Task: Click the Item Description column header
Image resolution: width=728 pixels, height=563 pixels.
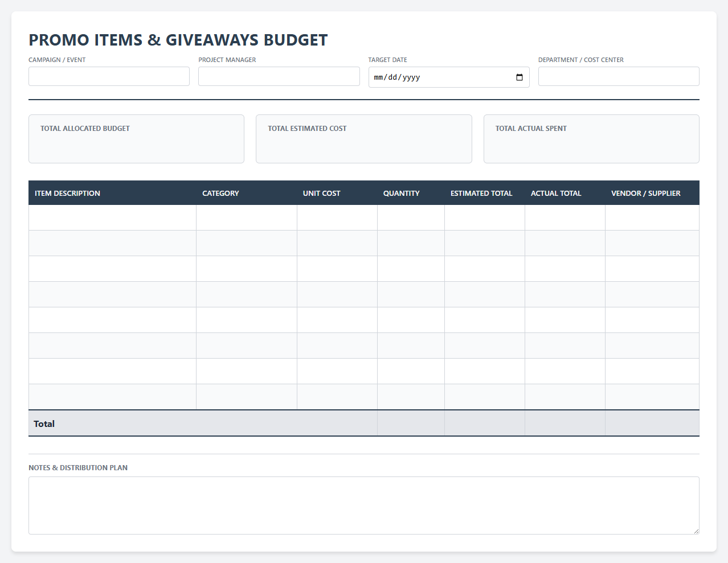Action: coord(112,193)
